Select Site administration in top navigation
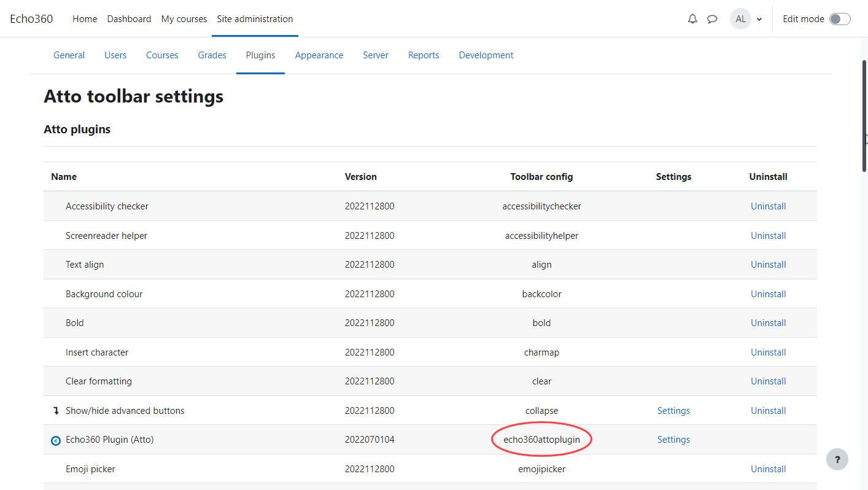868x490 pixels. (255, 19)
